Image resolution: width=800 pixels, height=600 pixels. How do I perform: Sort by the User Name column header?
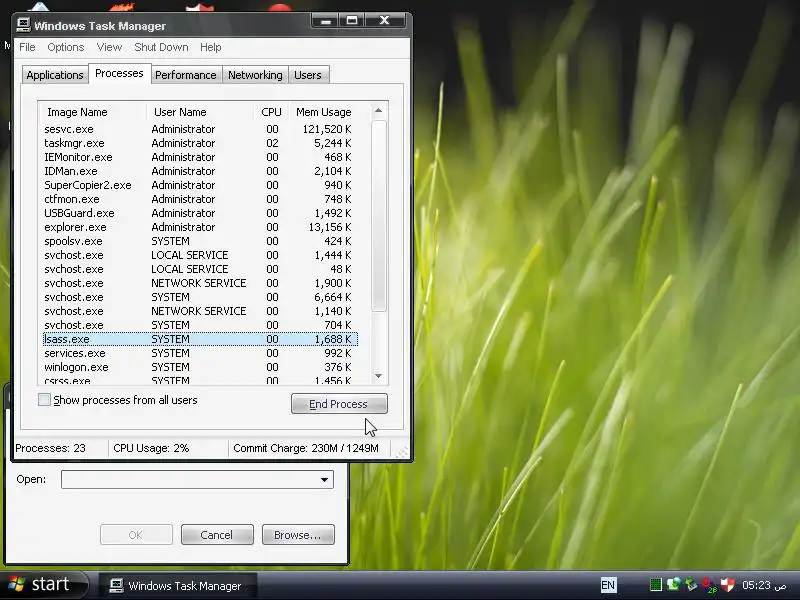[200, 112]
